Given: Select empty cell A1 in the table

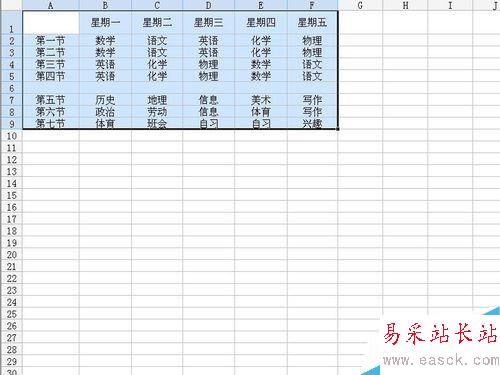Looking at the screenshot, I should point(51,23).
